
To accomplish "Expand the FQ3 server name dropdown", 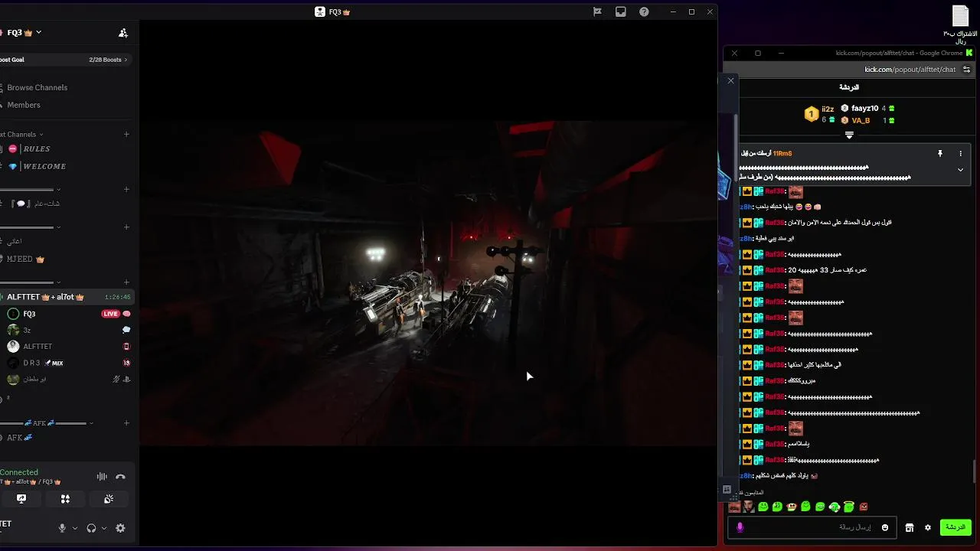I will click(38, 32).
